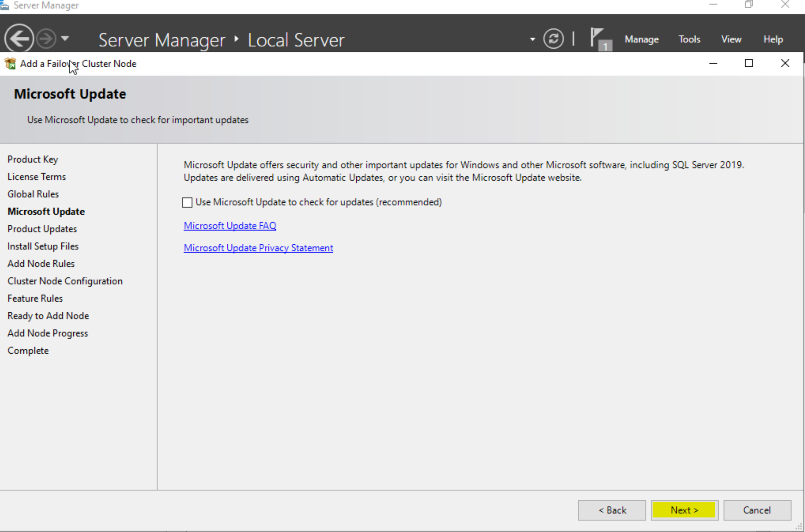Click the Server Manager breadcrumb text
This screenshot has width=805, height=532.
point(162,40)
